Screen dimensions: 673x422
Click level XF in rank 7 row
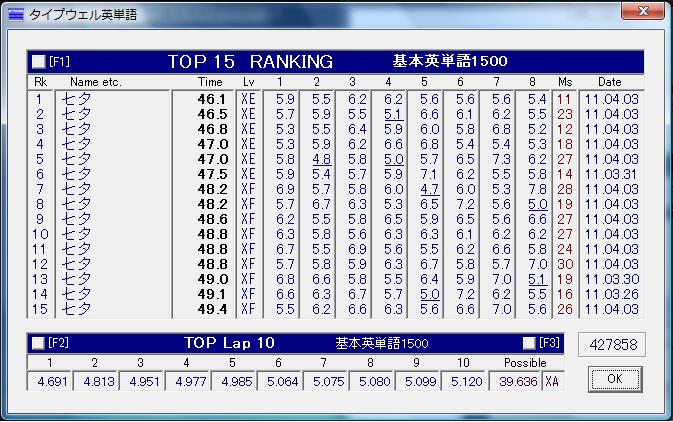click(x=248, y=189)
